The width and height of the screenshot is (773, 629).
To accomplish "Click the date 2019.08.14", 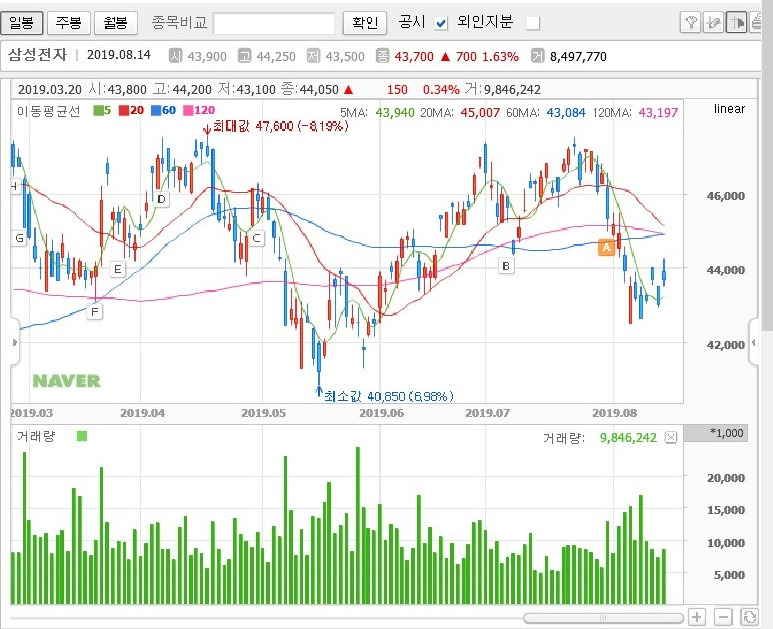I will pyautogui.click(x=119, y=55).
